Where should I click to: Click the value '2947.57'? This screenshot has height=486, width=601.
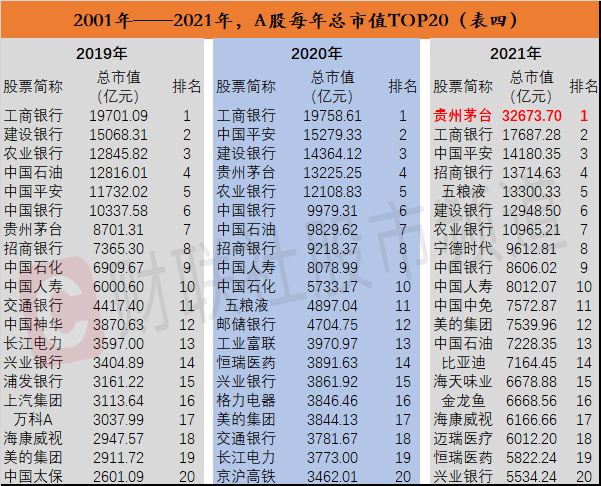[x=118, y=438]
